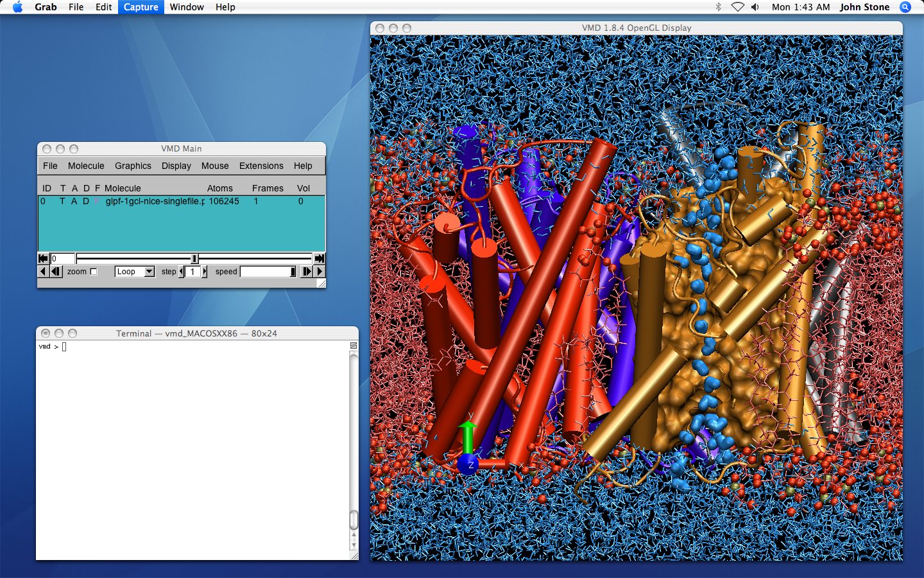Jump to the first animation frame
Viewport: 924px width, 578px height.
(43, 258)
